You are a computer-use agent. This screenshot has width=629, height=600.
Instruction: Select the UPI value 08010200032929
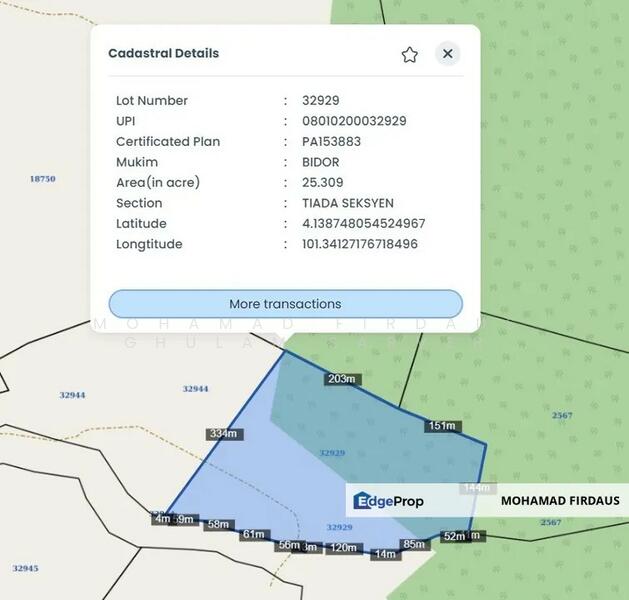pos(354,121)
